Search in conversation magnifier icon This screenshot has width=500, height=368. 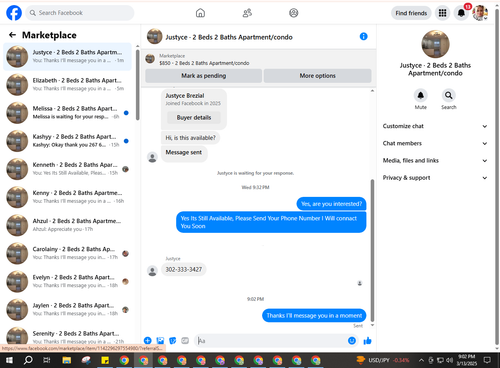(449, 95)
